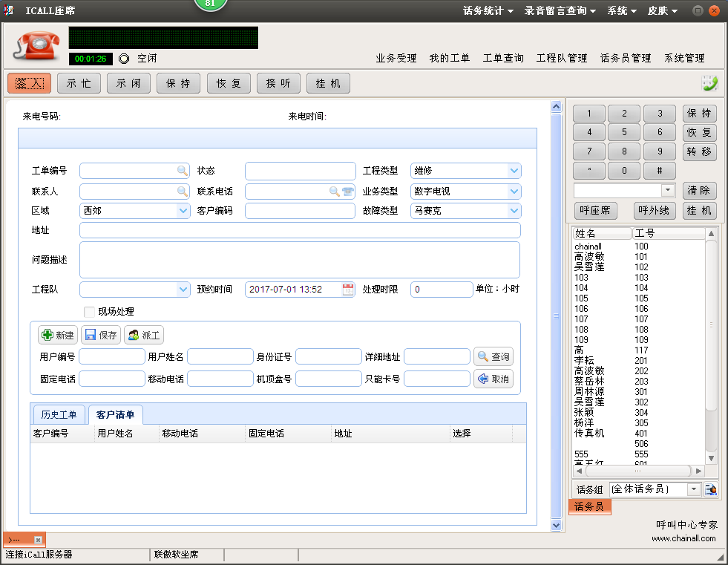Enable the 现场处理 checkbox
The width and height of the screenshot is (728, 565).
[x=90, y=312]
